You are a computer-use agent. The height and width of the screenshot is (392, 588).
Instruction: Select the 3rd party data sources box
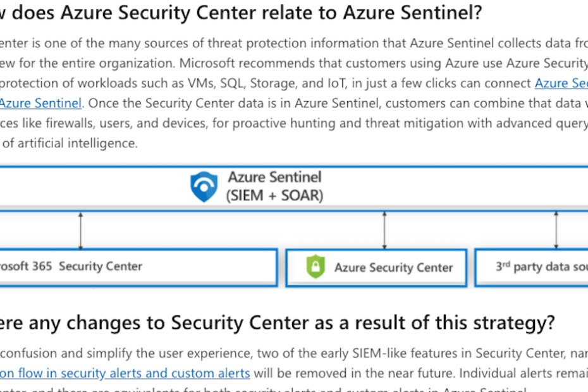(531, 267)
